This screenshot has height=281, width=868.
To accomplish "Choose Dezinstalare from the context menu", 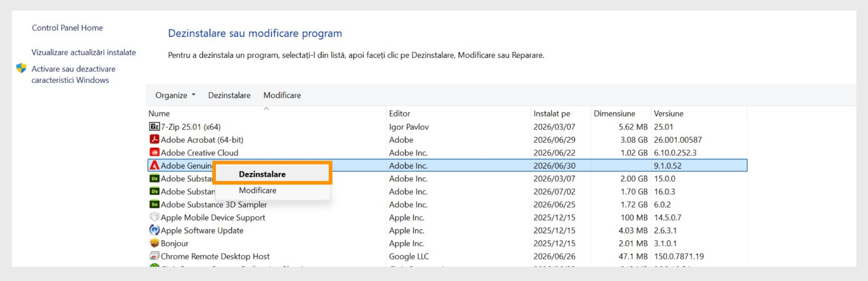I will pos(273,174).
